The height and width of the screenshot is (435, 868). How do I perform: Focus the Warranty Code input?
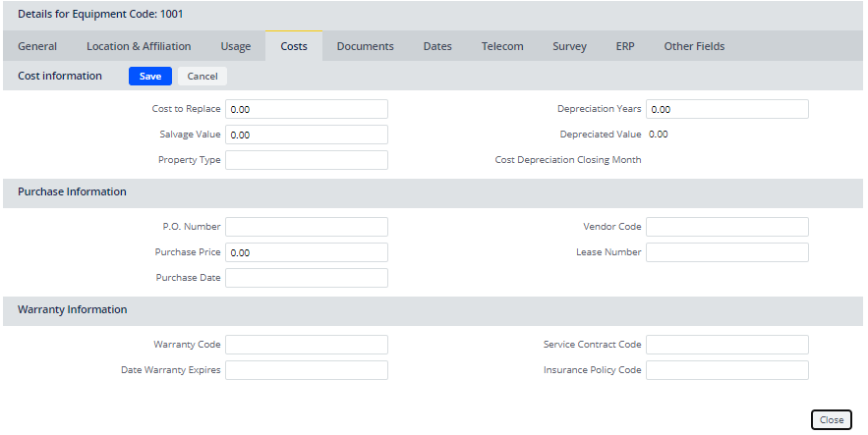tap(307, 345)
